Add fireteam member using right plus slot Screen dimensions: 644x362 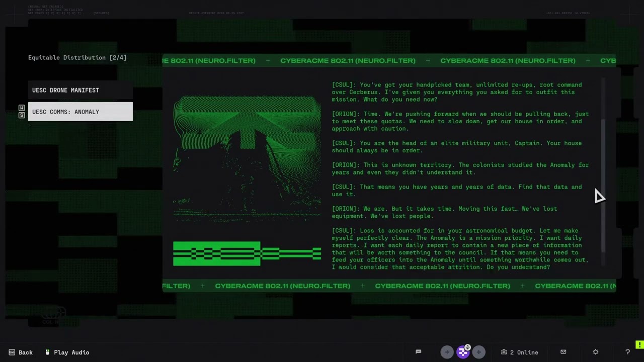(x=478, y=352)
